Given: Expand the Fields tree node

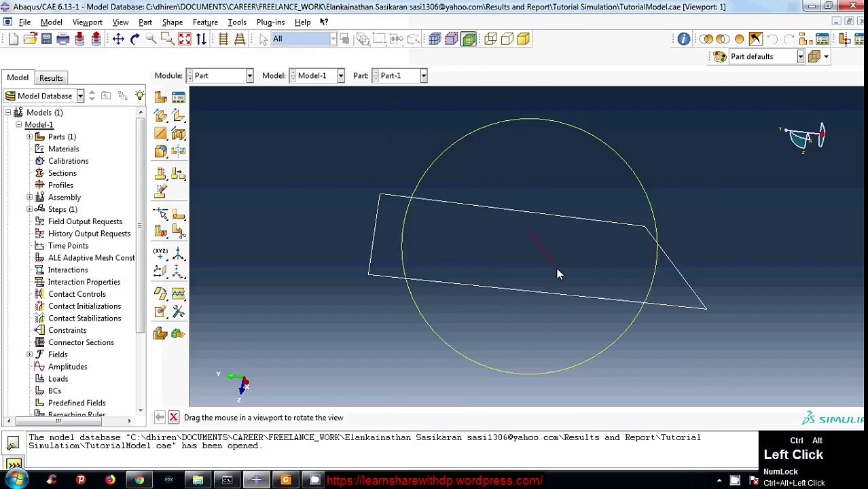Looking at the screenshot, I should [30, 355].
